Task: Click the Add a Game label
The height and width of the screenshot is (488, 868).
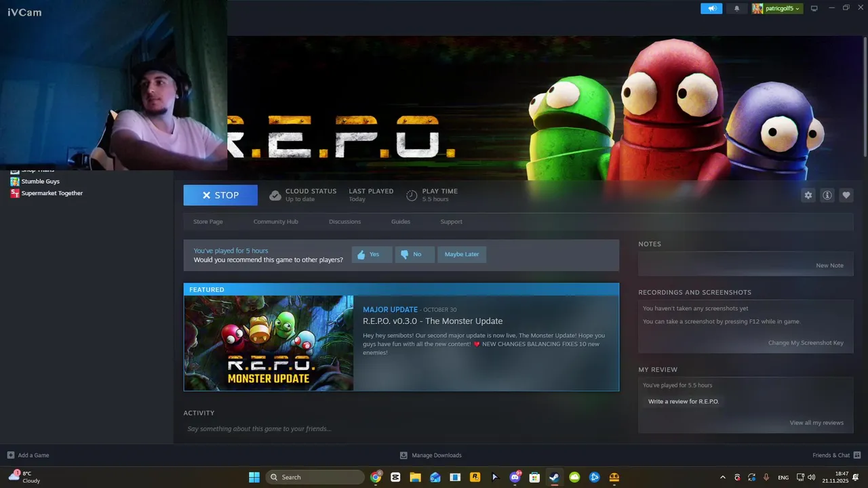Action: [x=33, y=455]
